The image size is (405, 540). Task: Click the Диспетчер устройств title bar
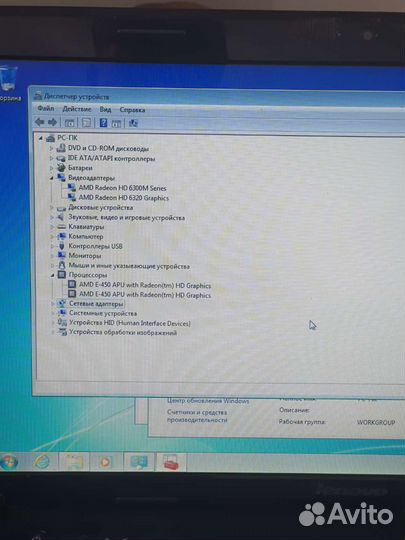(218, 96)
